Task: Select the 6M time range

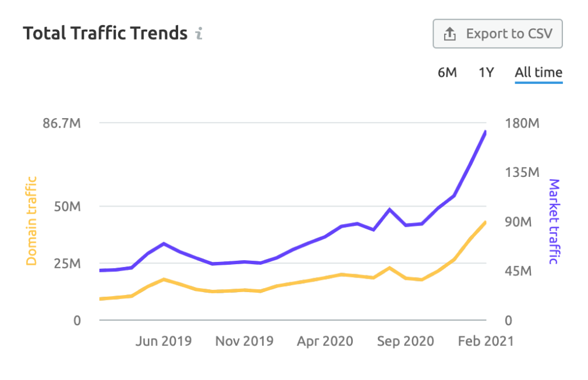Action: [x=448, y=72]
